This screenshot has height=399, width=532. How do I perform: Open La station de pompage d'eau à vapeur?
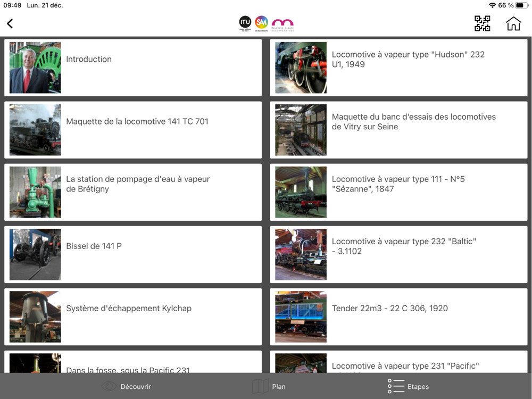click(x=133, y=192)
